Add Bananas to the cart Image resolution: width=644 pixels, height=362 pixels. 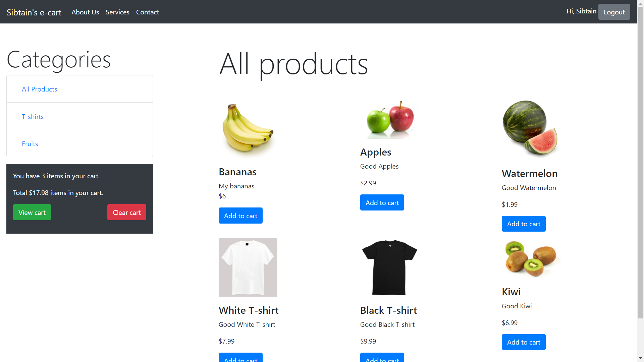pyautogui.click(x=240, y=216)
